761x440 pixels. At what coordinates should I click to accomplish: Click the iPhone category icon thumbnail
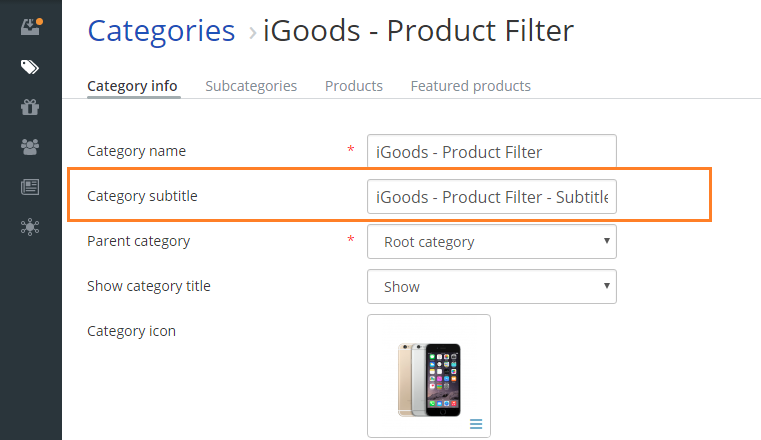[429, 379]
